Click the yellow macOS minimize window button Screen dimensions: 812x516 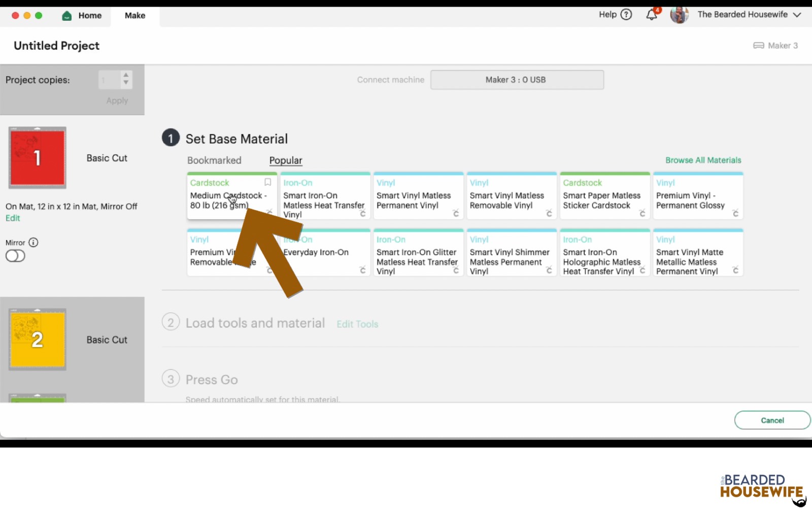pyautogui.click(x=27, y=15)
